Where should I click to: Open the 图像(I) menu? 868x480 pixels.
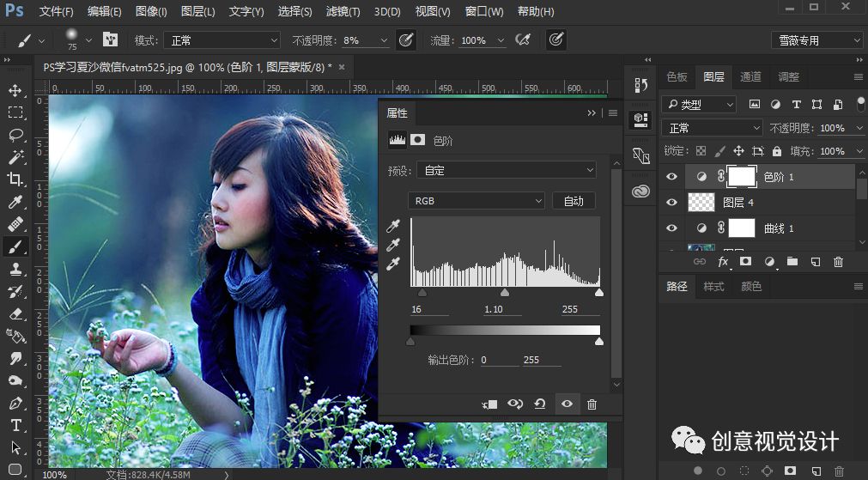coord(150,11)
